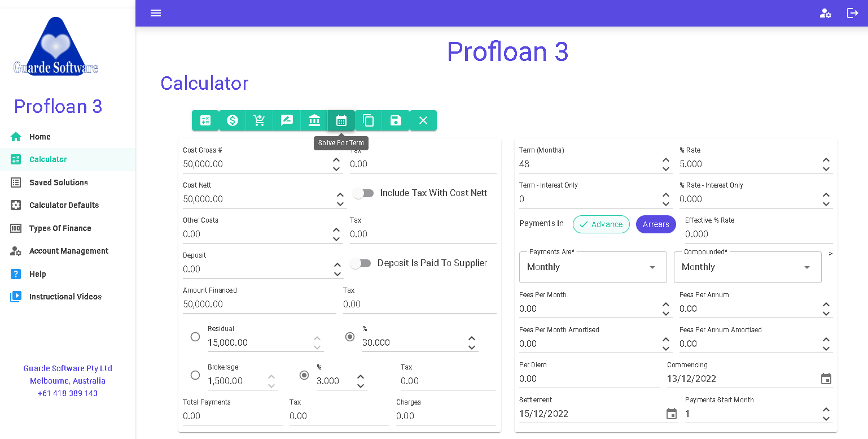Click the Melbourne, Australia text
Viewport: 868px width, 439px height.
68,381
